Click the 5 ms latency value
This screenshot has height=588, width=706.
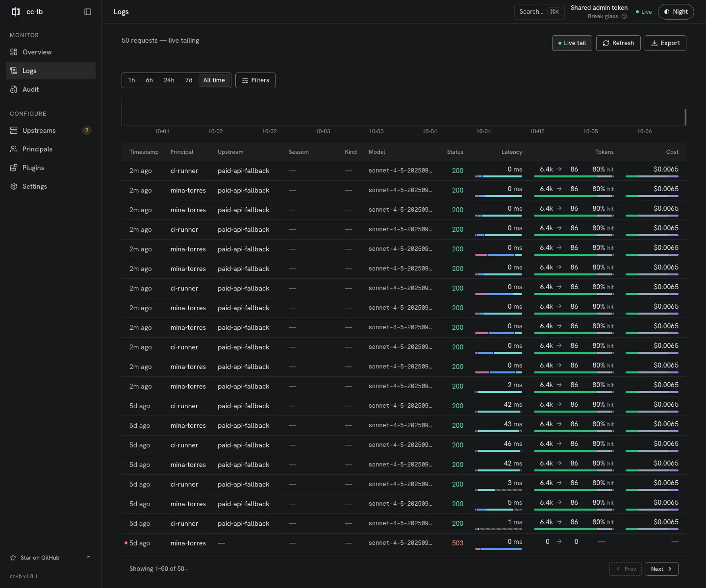515,502
